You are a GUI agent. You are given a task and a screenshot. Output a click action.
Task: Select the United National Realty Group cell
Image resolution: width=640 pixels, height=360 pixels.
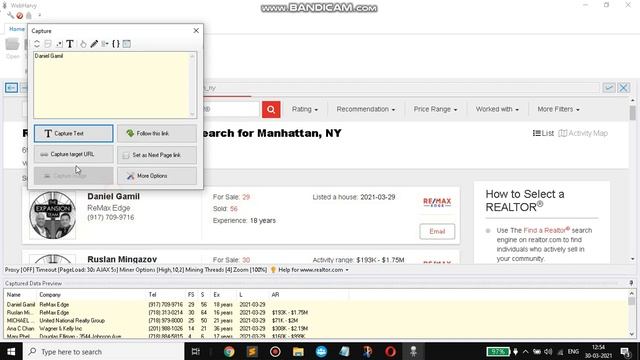72,320
